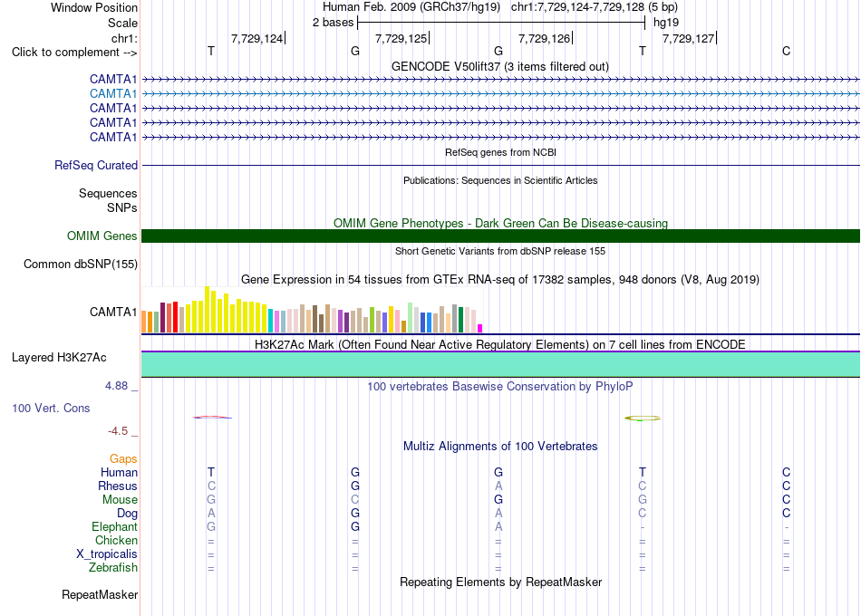
Task: Click the 7,729,124 coordinate on the ruler
Action: 256,38
